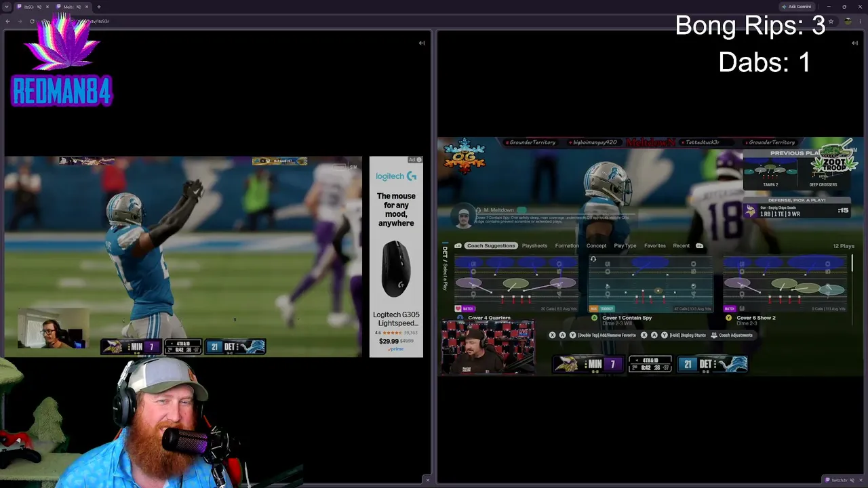
Task: Click the OG snowflake logo
Action: click(x=465, y=156)
